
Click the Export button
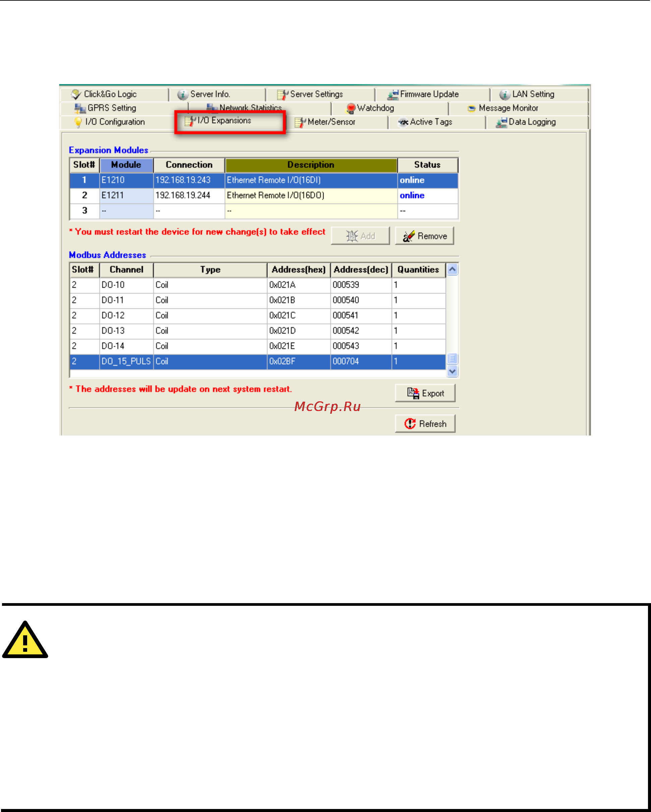[x=425, y=393]
